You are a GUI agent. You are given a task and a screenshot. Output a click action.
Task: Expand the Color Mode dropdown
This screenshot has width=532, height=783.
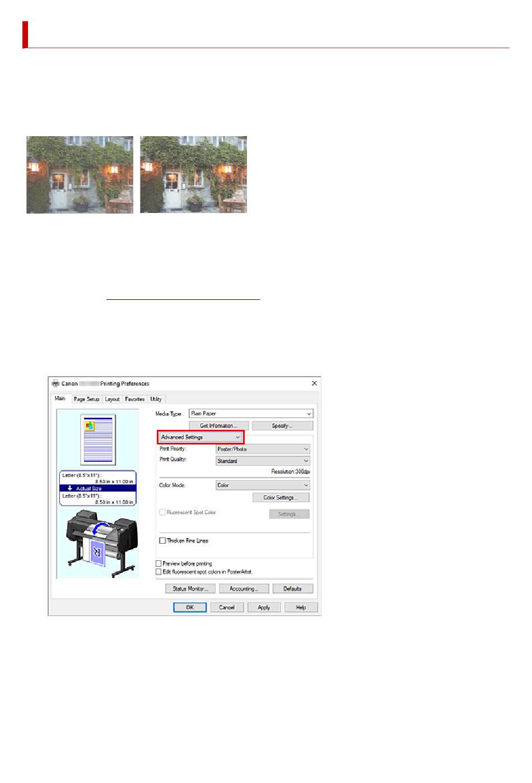(x=263, y=485)
